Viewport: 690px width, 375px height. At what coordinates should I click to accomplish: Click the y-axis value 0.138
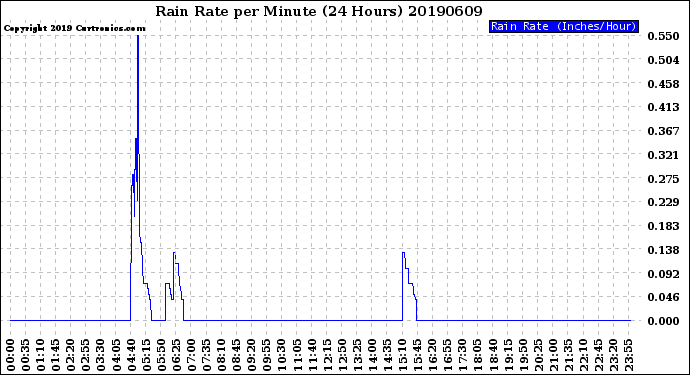(663, 250)
